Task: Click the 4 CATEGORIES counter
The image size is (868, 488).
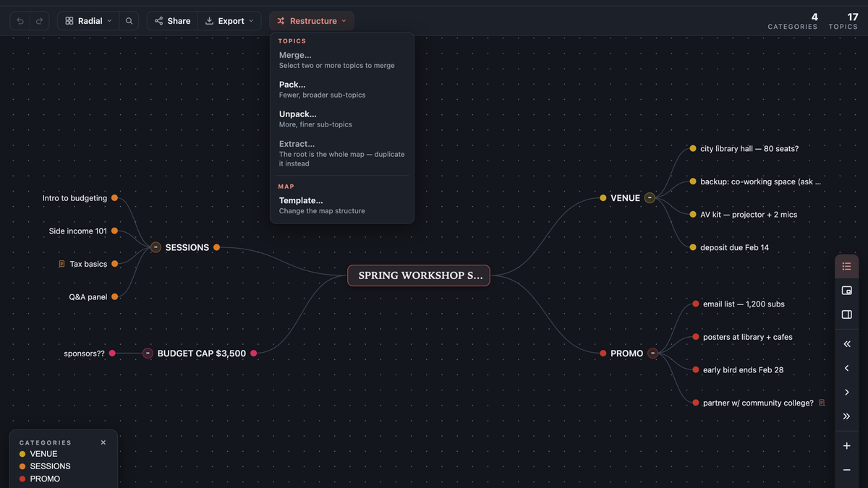Action: pyautogui.click(x=793, y=21)
